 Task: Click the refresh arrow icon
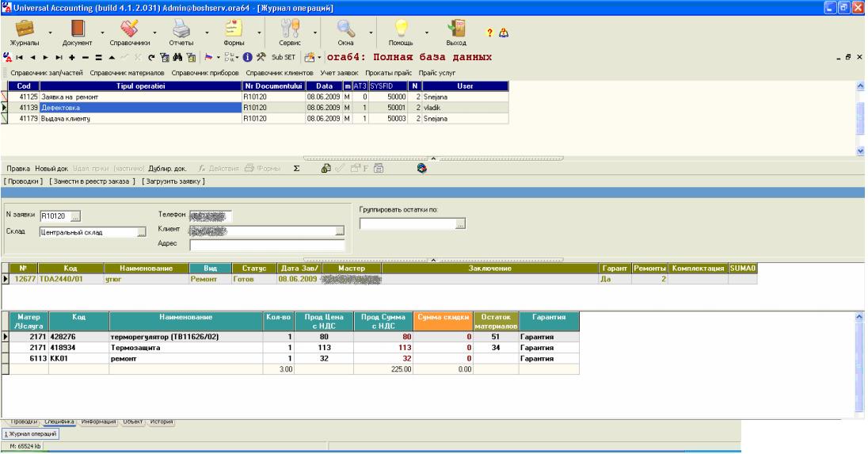pos(151,58)
